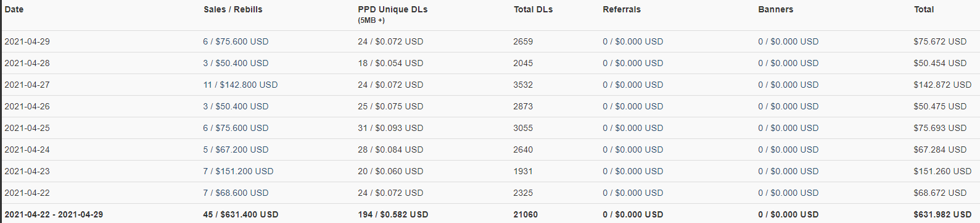Screen dimensions: 980x223
Task: Click the 2021-04-22 - 2021-04-29 summary row
Action: point(491,214)
